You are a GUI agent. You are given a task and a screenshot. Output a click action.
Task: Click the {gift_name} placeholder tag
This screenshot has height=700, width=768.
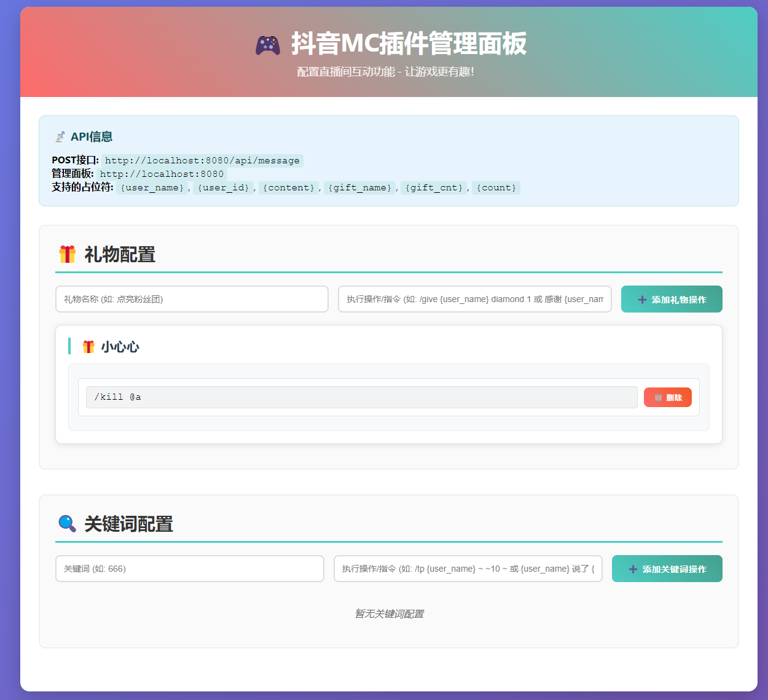pyautogui.click(x=359, y=188)
